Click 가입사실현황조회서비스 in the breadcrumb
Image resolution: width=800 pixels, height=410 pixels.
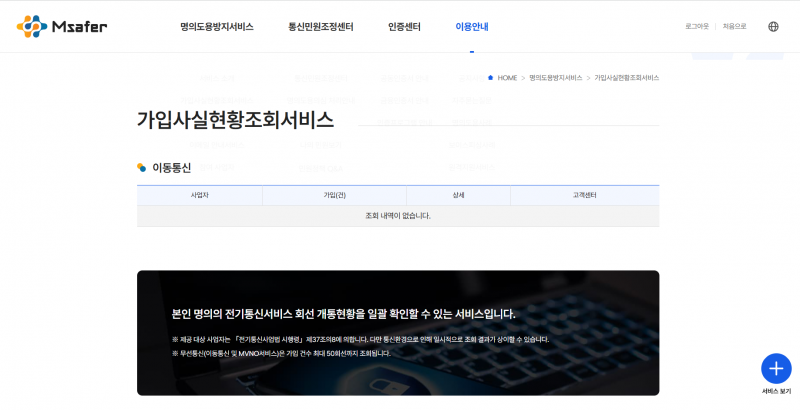click(627, 78)
